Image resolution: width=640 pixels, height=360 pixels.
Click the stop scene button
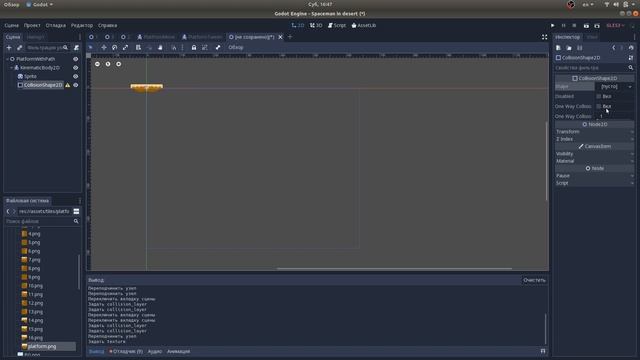click(x=574, y=25)
